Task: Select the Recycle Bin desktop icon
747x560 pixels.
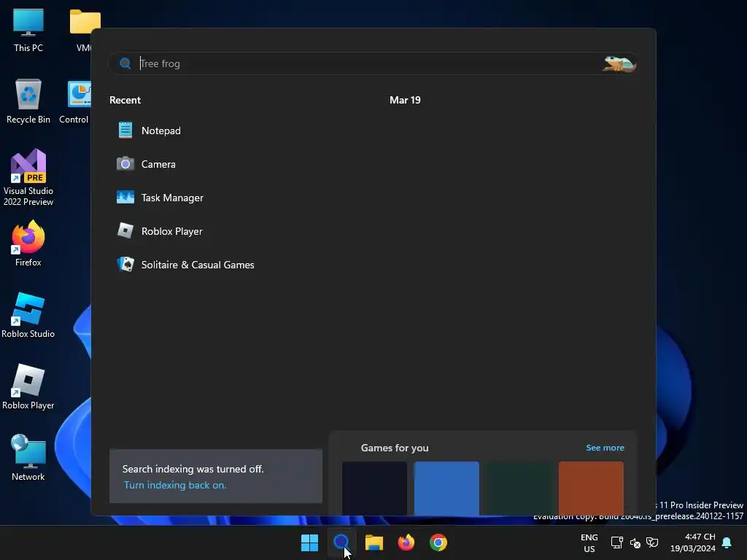Action: point(28,101)
